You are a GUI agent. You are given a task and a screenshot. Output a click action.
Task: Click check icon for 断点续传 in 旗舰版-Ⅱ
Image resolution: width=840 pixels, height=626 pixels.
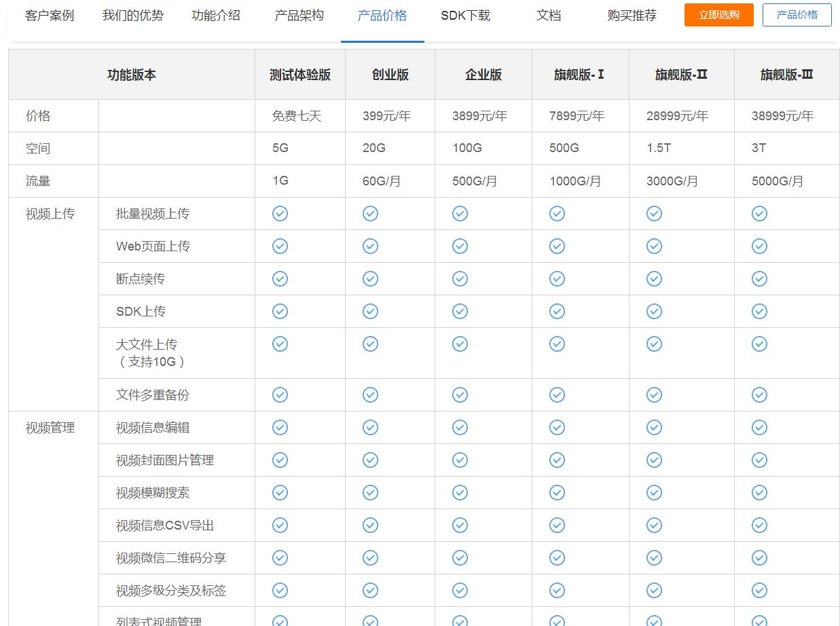click(654, 279)
